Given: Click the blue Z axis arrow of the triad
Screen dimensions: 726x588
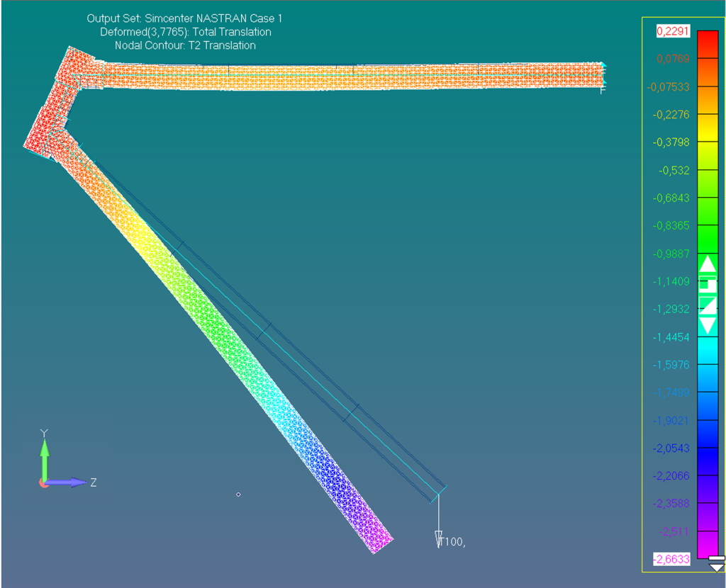Looking at the screenshot, I should pyautogui.click(x=69, y=482).
